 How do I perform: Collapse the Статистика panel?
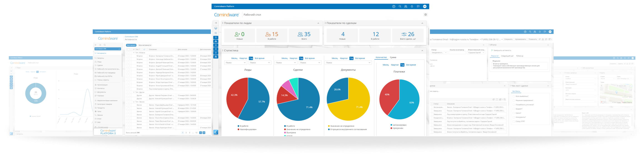tap(422, 50)
